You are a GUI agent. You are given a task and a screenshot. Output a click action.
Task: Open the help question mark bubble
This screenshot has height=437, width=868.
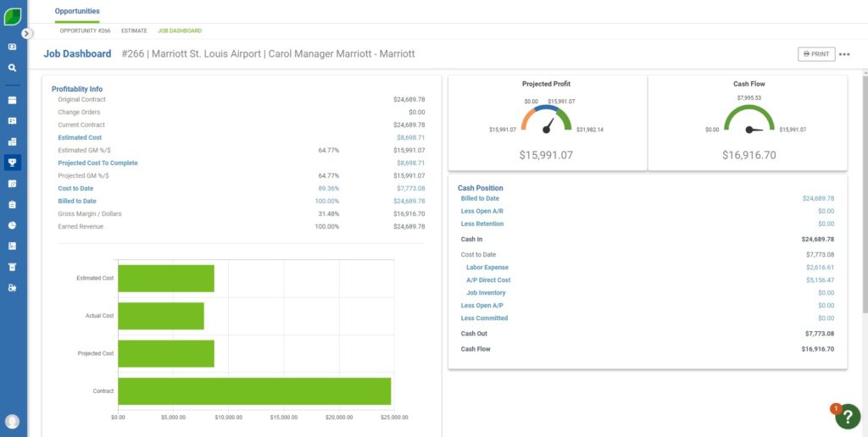847,416
